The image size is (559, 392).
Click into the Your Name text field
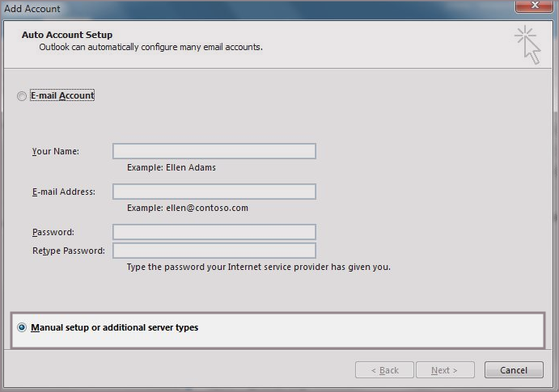[214, 151]
